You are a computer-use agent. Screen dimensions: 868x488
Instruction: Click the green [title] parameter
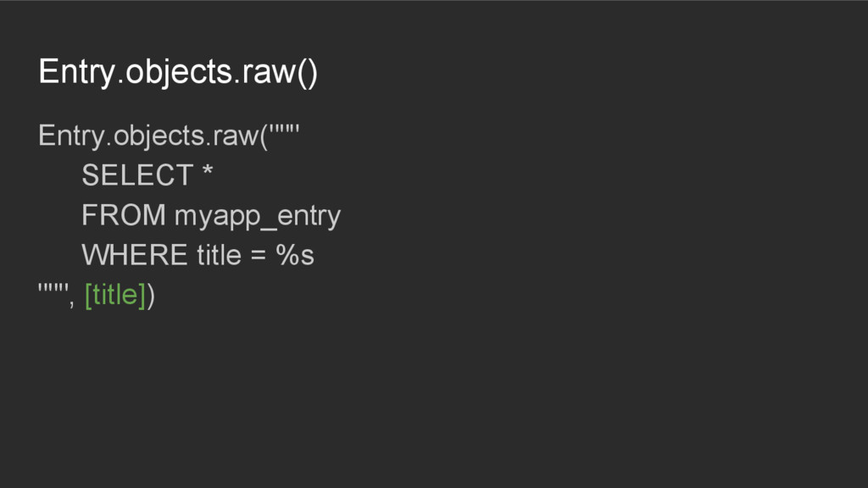(x=115, y=296)
